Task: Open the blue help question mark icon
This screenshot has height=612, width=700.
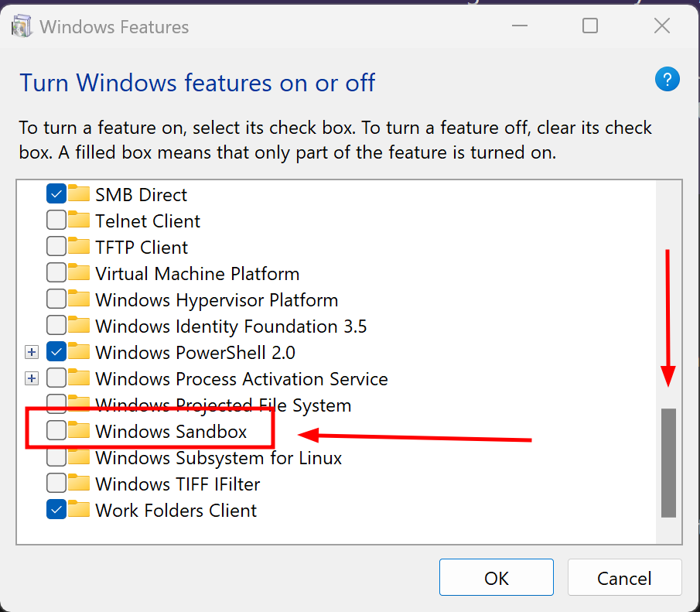Action: click(667, 80)
